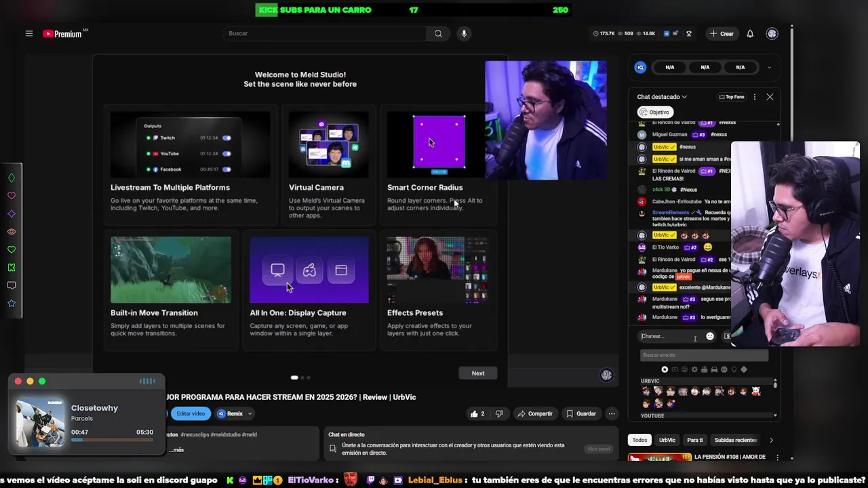
Task: Like the video with thumbs up
Action: pos(477,413)
